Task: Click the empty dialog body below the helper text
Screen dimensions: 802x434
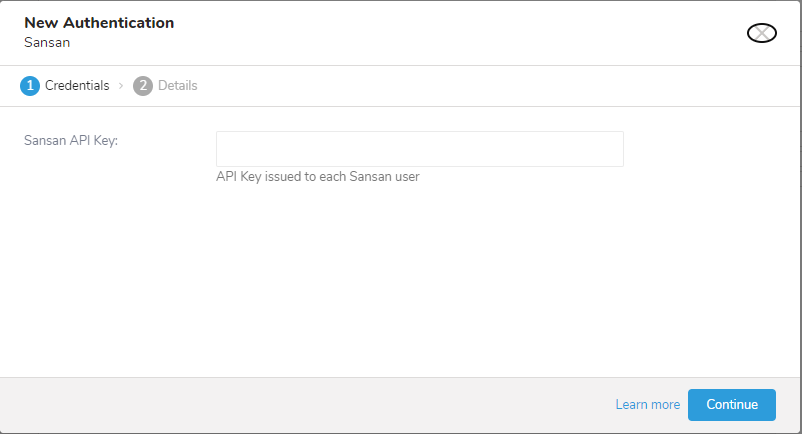Action: click(x=400, y=280)
